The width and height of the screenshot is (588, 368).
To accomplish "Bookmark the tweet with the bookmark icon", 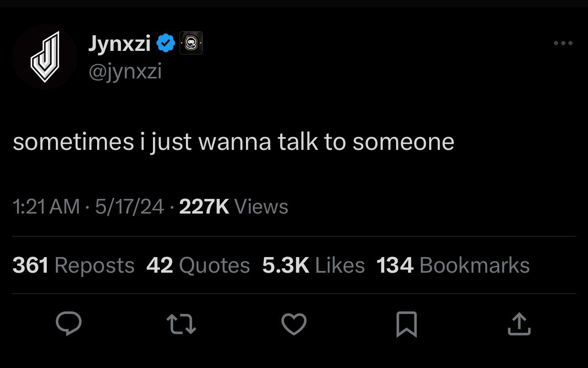I will [407, 324].
